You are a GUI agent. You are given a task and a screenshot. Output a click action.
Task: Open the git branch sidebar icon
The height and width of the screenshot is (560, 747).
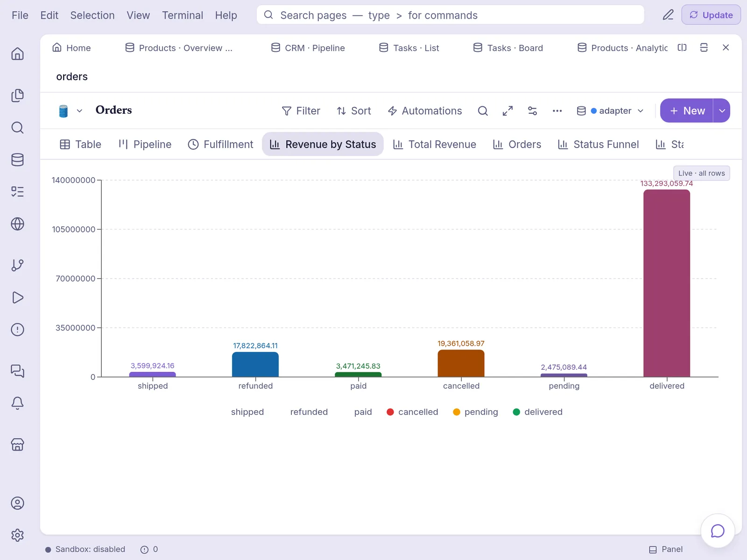[x=17, y=265]
